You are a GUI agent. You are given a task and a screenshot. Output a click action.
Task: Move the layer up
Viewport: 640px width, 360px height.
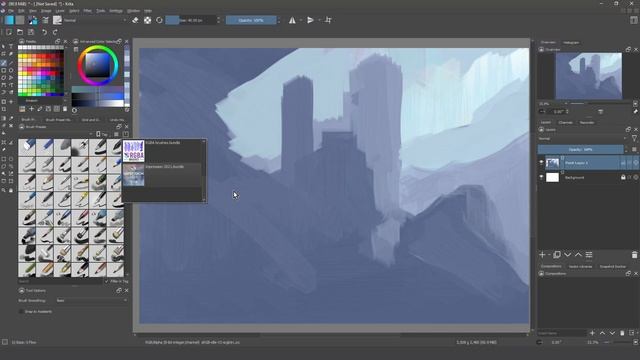(x=578, y=255)
